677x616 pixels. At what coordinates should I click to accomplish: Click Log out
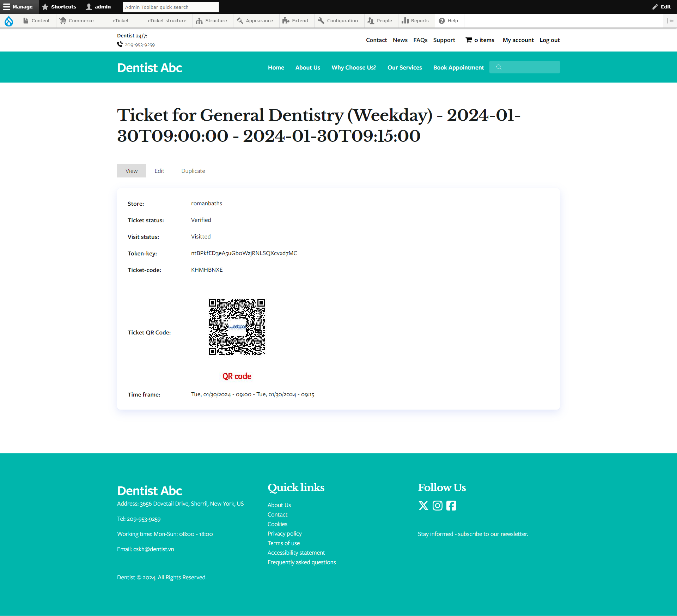[x=550, y=40]
